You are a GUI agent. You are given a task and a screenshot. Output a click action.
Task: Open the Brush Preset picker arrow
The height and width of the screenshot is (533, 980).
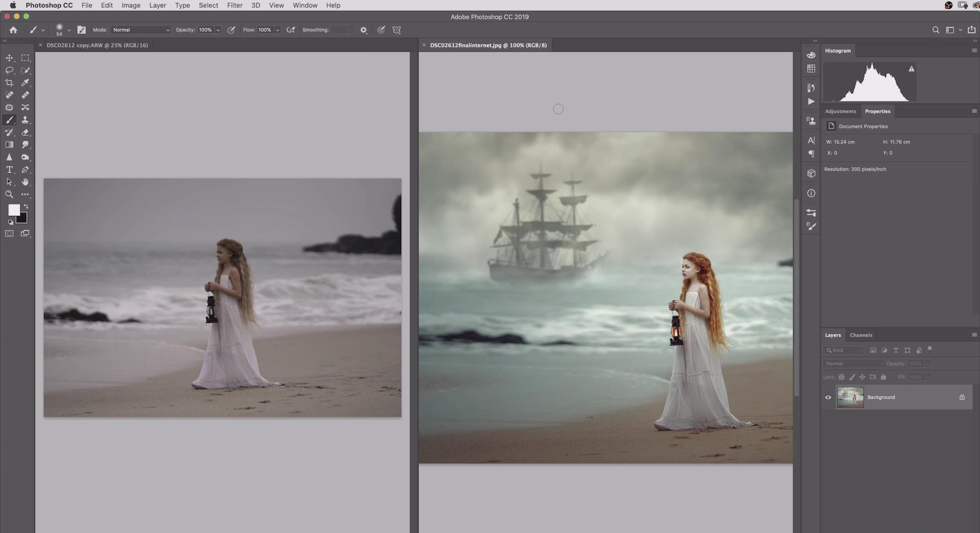click(69, 30)
